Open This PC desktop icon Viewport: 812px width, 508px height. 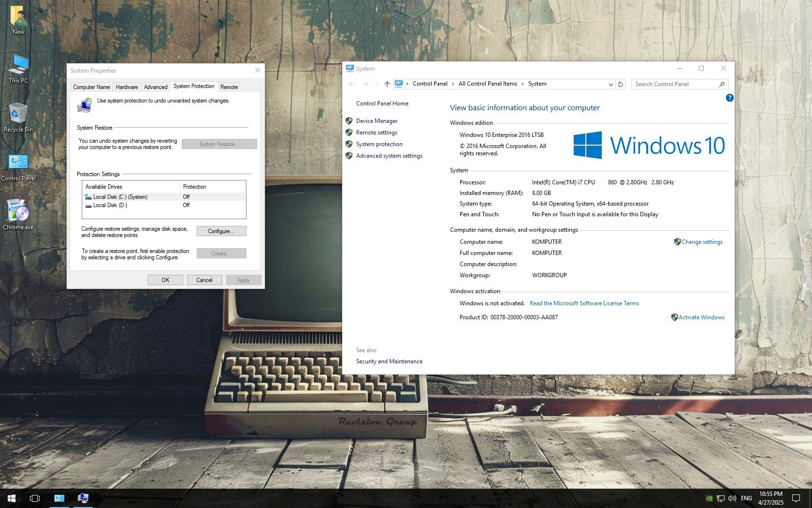(18, 68)
